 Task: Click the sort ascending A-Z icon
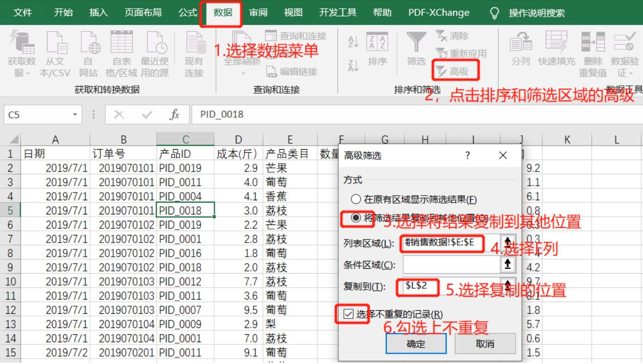pos(353,42)
